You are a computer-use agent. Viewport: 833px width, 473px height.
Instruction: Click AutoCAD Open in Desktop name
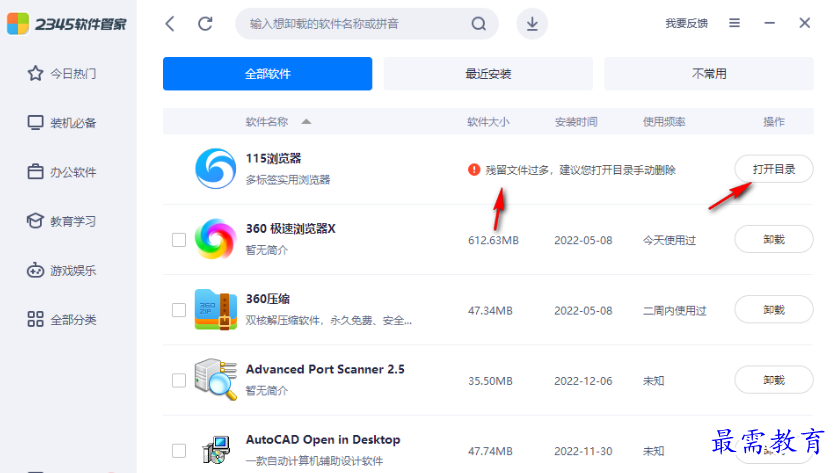tap(323, 440)
